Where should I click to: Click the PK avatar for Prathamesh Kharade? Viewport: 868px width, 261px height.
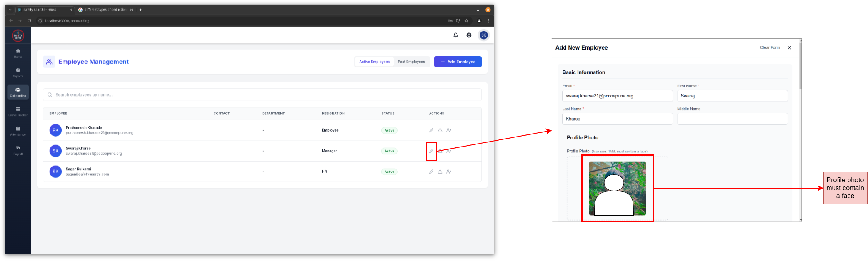pyautogui.click(x=55, y=130)
